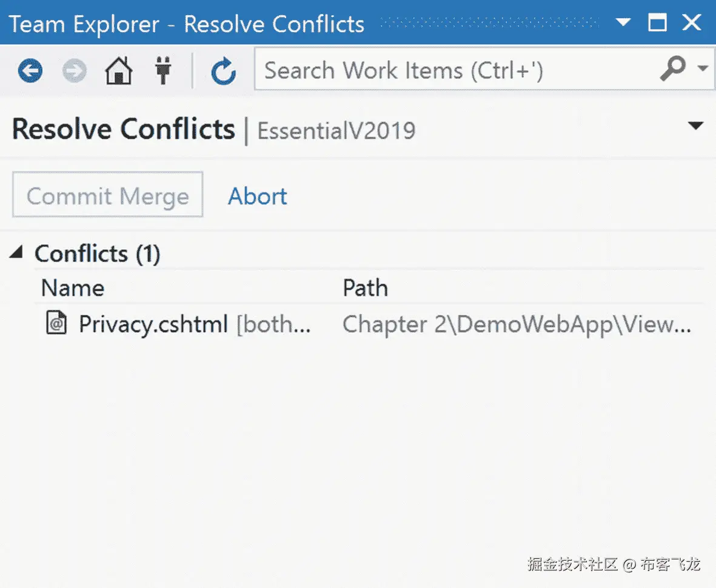The height and width of the screenshot is (588, 716).
Task: Click the Chapter 2\DemoWebApp path cell
Action: coord(517,324)
